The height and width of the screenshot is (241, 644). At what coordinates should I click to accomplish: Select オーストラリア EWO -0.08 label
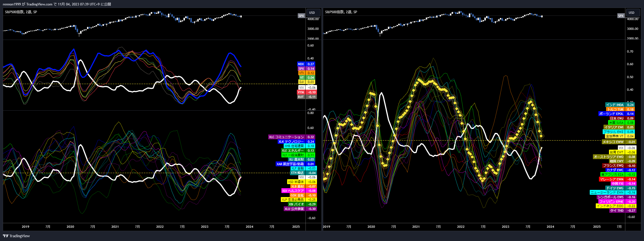pos(615,157)
